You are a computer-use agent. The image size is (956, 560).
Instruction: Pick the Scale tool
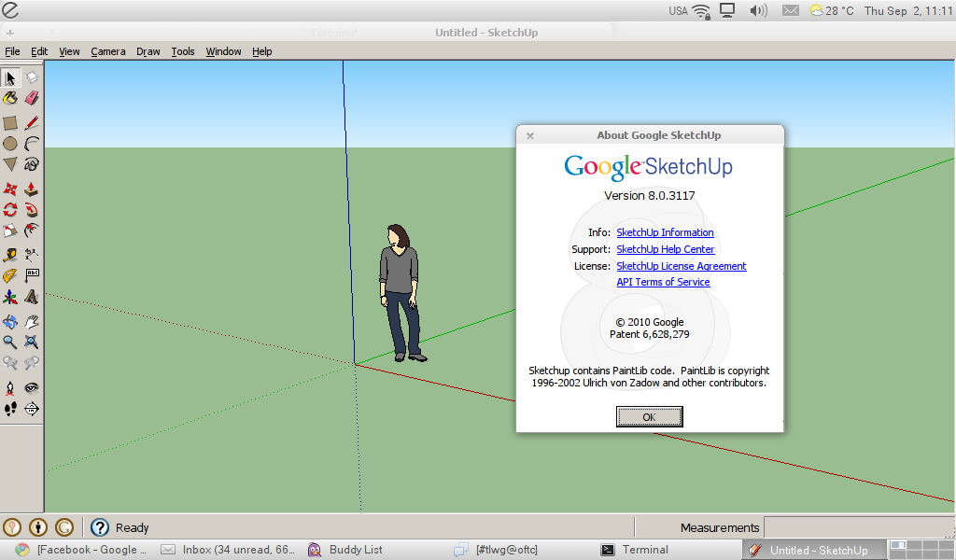pos(10,231)
